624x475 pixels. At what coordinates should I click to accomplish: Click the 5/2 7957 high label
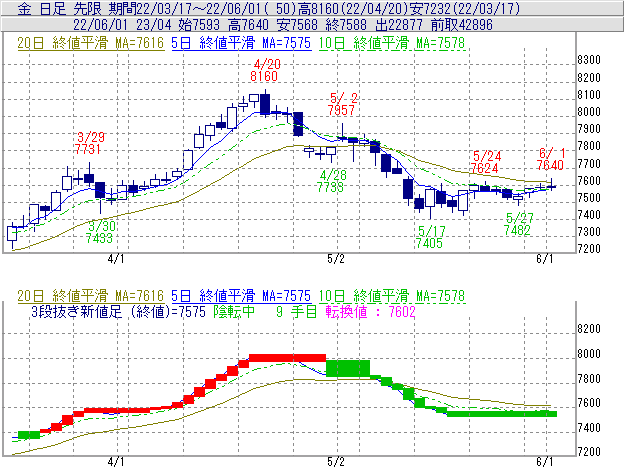click(342, 104)
